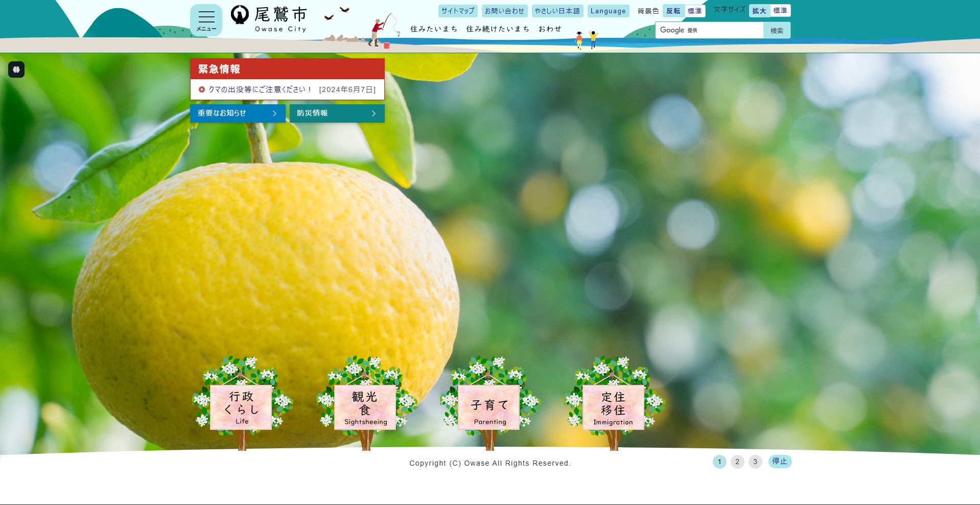This screenshot has height=505, width=980.
Task: Open the お問い合わせ contact link
Action: (x=504, y=11)
